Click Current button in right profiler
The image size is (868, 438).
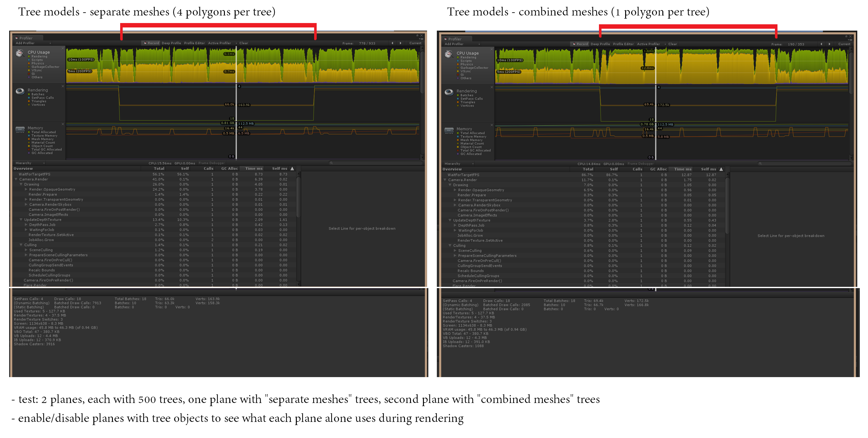tap(844, 44)
